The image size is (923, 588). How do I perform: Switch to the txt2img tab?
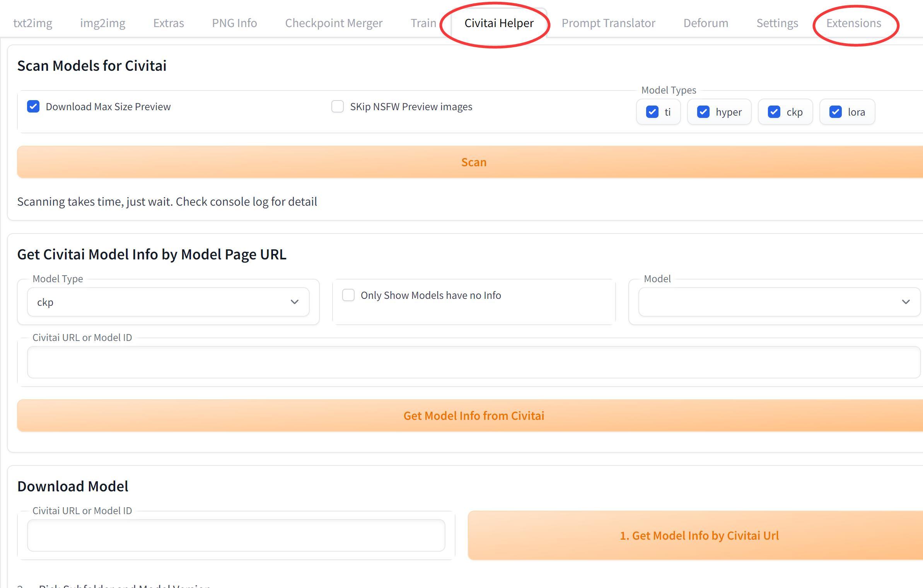33,23
